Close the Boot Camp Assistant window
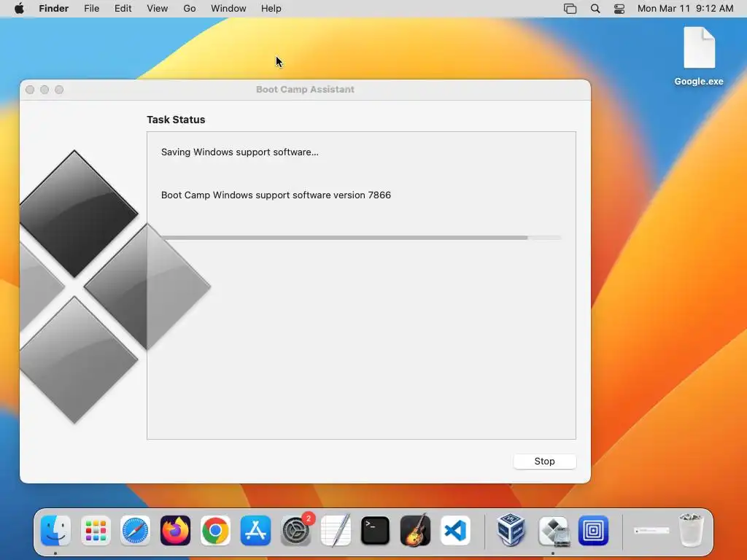The height and width of the screenshot is (560, 747). (30, 90)
